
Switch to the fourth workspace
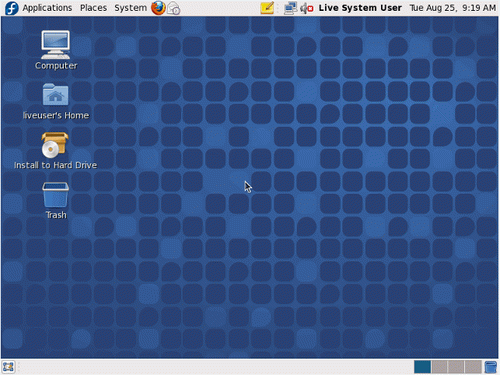point(473,367)
